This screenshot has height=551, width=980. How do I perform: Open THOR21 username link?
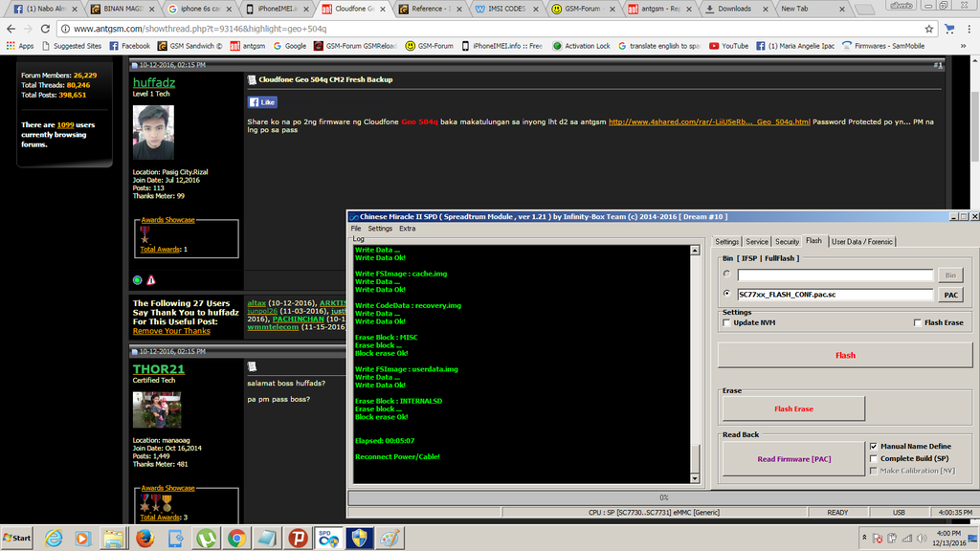click(158, 369)
